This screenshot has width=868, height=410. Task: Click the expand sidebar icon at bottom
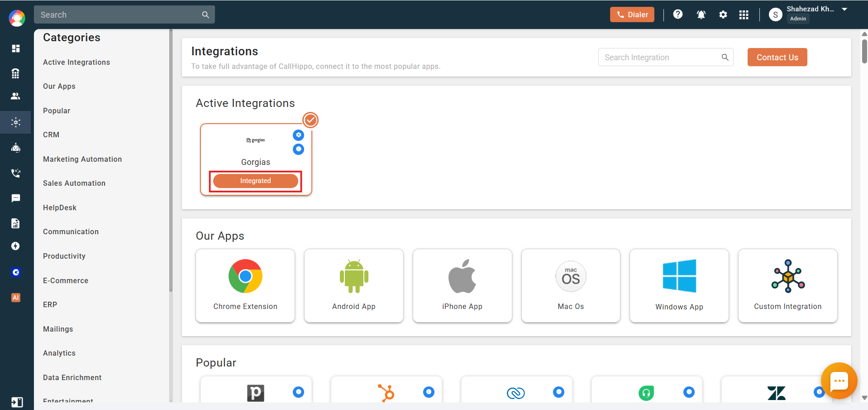coord(17,402)
